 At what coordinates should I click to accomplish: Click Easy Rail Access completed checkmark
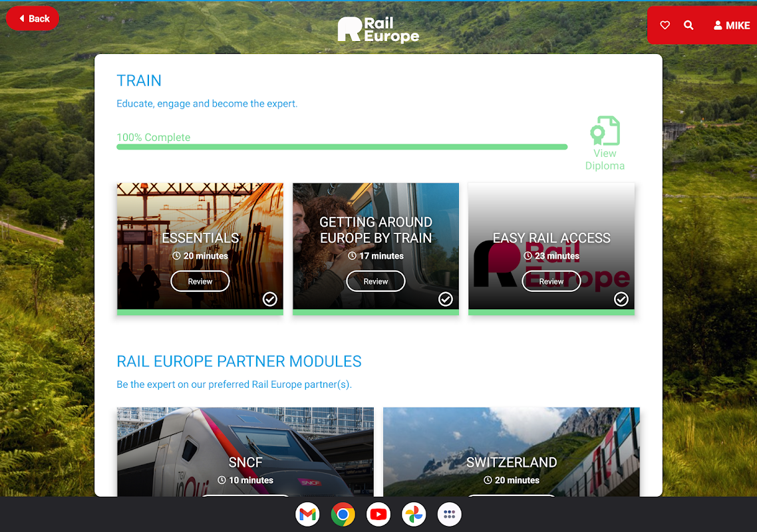click(x=621, y=299)
